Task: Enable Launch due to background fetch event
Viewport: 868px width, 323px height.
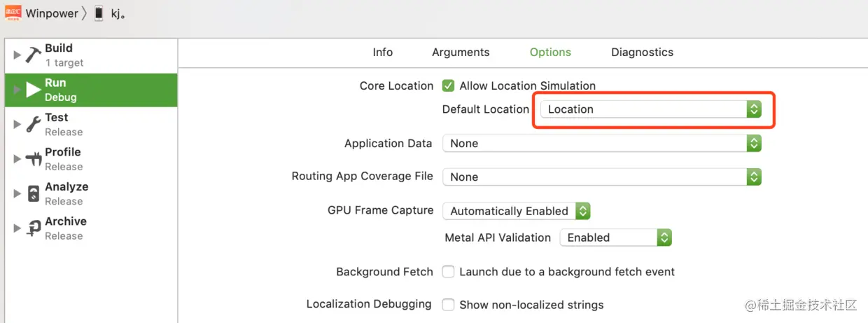Action: [449, 271]
